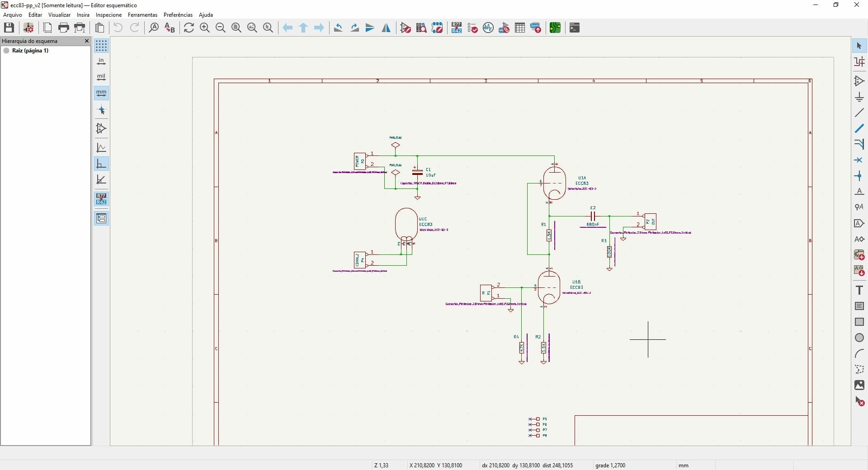Open the Annotate Schematic tool
This screenshot has height=470, width=868.
[x=457, y=28]
